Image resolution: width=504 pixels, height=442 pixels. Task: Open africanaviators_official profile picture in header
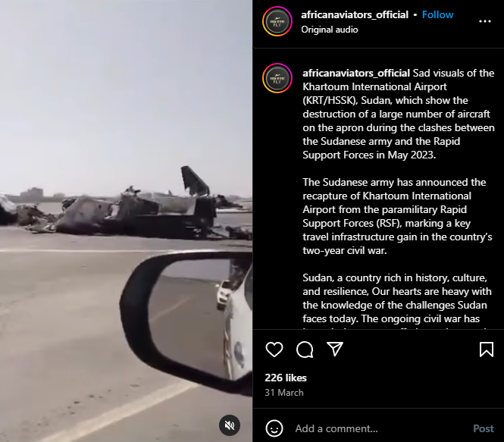pyautogui.click(x=277, y=21)
